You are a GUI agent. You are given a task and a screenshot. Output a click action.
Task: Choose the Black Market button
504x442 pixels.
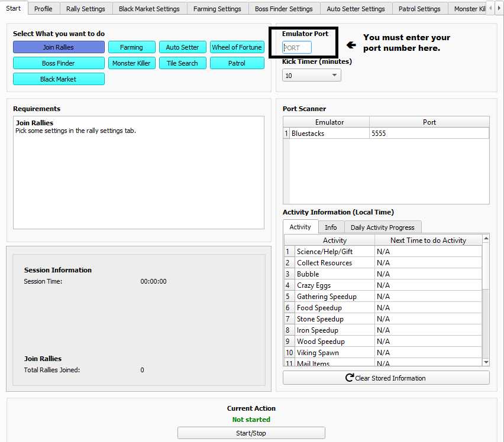click(59, 79)
